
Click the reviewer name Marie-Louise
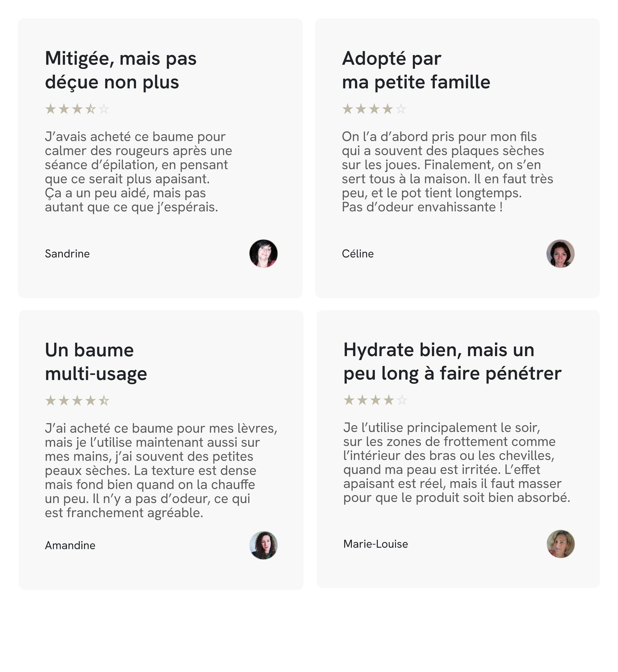[376, 544]
